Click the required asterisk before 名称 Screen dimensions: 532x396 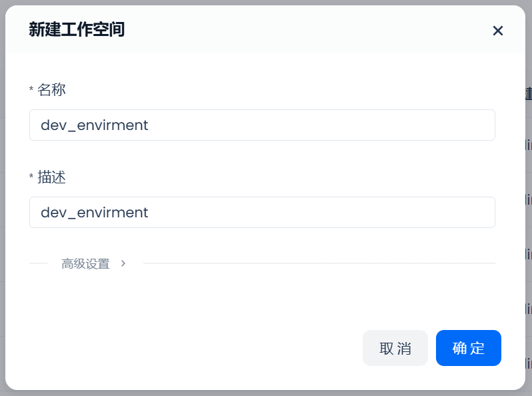point(31,90)
